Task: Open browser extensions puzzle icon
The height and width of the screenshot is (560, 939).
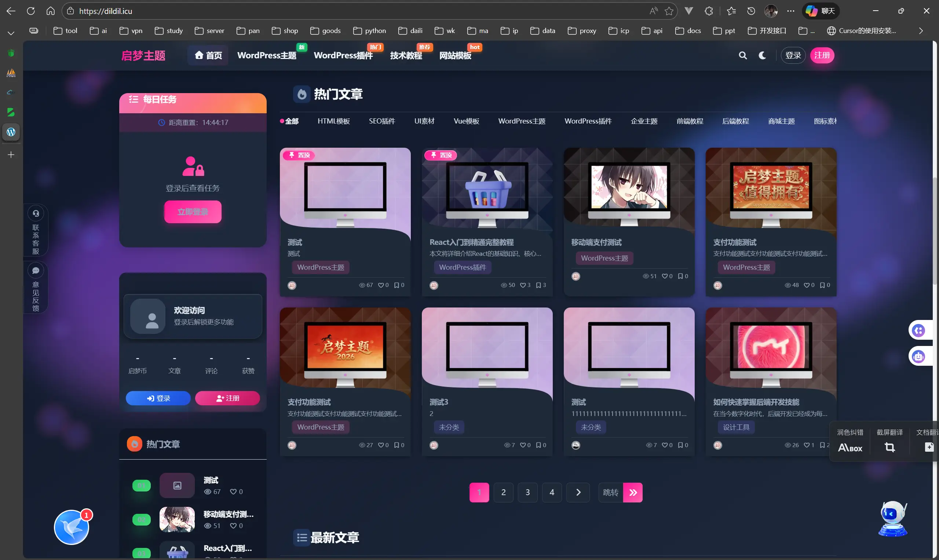Action: 709,11
